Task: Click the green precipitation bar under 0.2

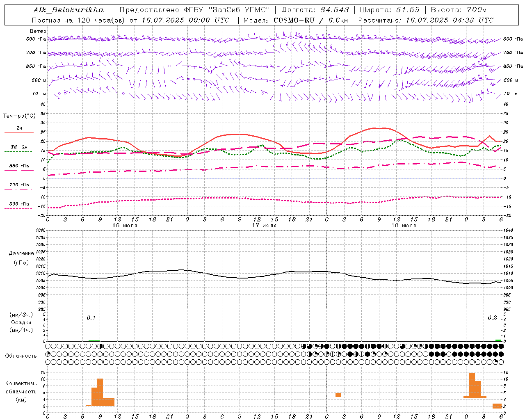Action: point(498,340)
